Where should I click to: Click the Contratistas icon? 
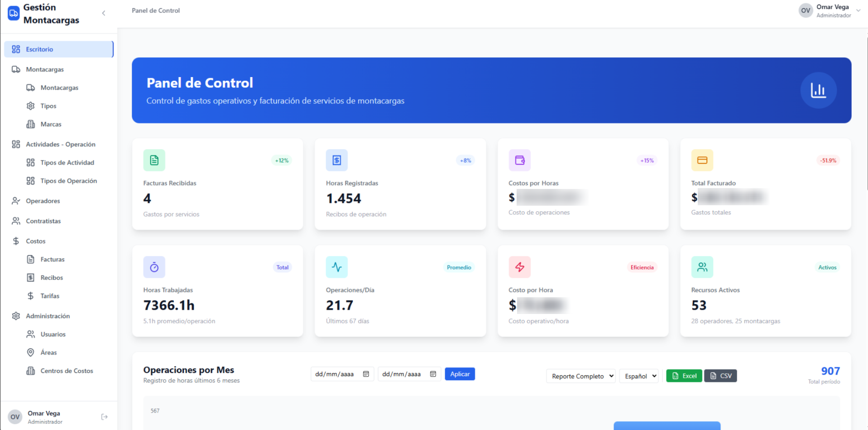(15, 221)
